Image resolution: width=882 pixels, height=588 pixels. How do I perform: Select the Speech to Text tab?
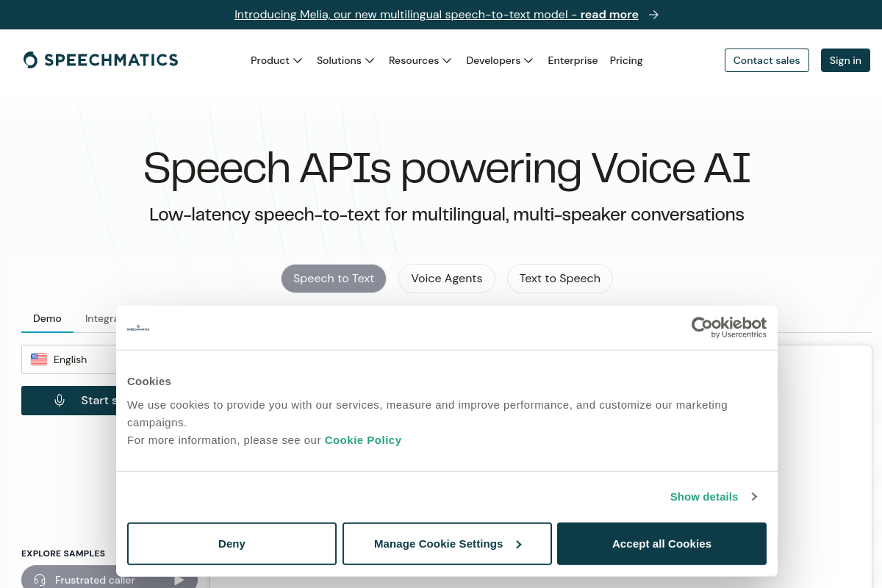coord(334,279)
